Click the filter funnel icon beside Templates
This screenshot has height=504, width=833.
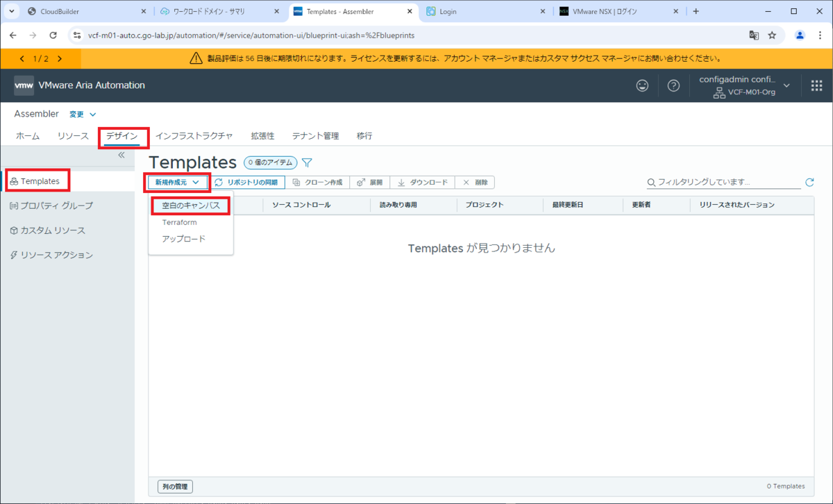[308, 162]
